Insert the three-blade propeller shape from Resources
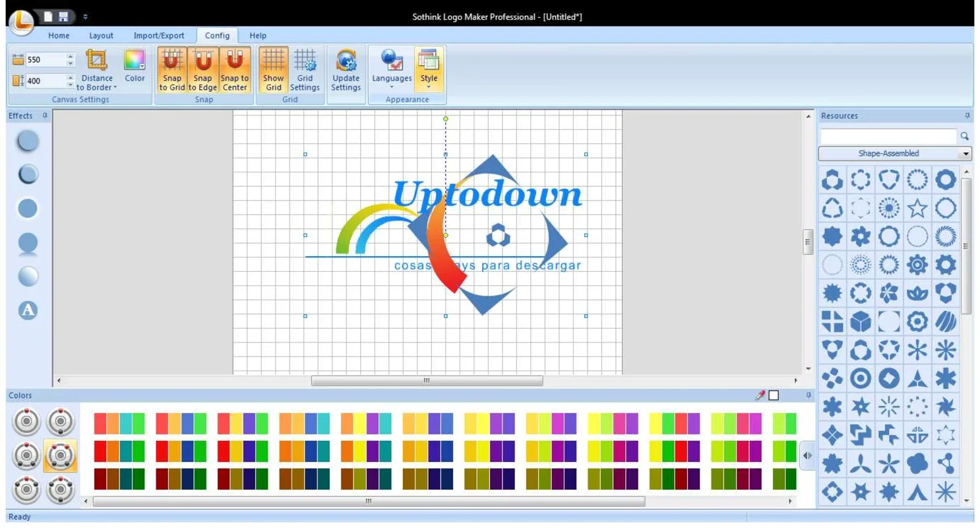This screenshot has width=980, height=528. coord(861,463)
